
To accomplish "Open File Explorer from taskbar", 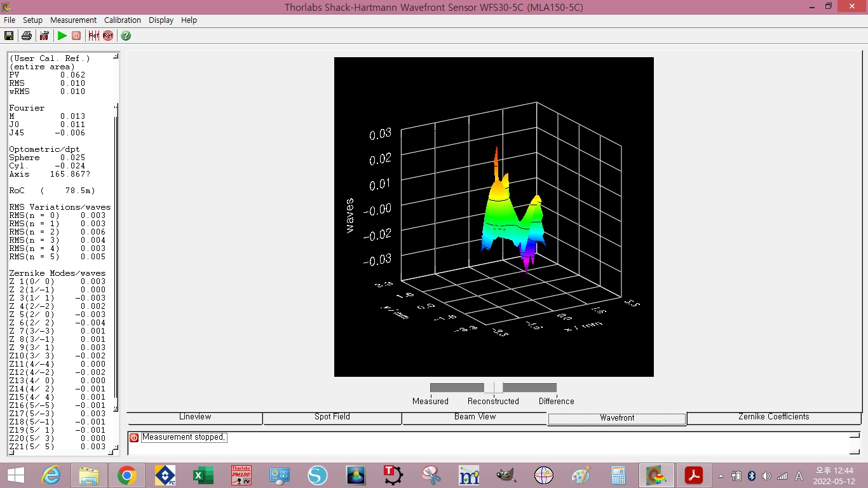I will (x=89, y=475).
